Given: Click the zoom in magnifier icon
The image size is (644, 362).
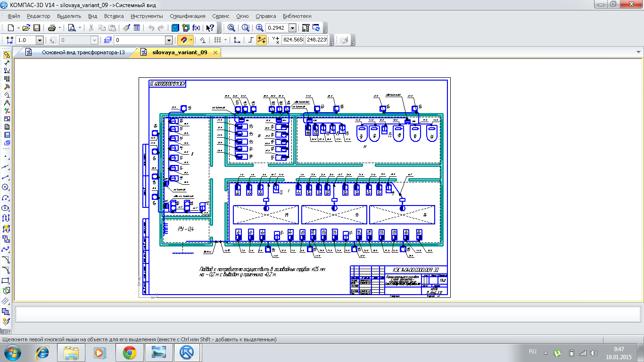Looking at the screenshot, I should 259,28.
